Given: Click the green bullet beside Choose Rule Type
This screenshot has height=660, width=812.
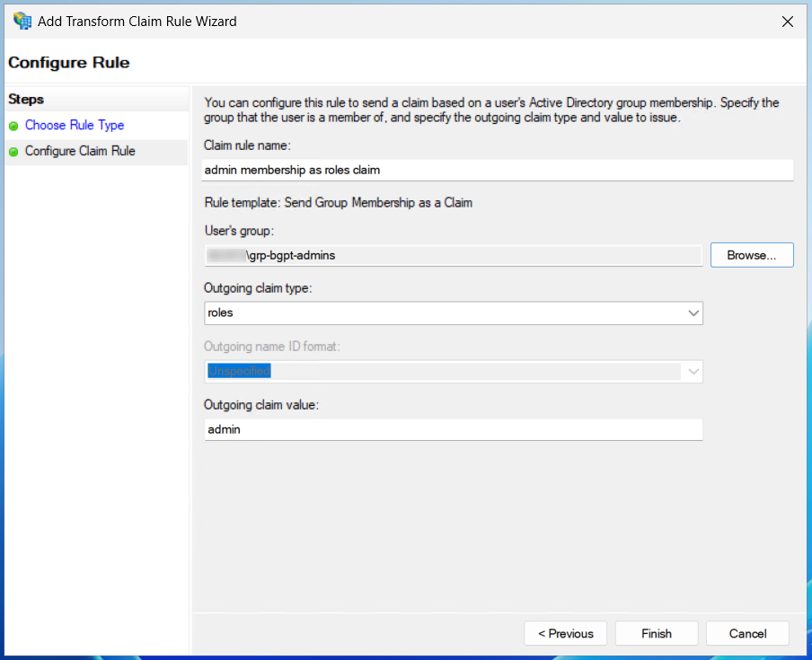Looking at the screenshot, I should click(14, 126).
